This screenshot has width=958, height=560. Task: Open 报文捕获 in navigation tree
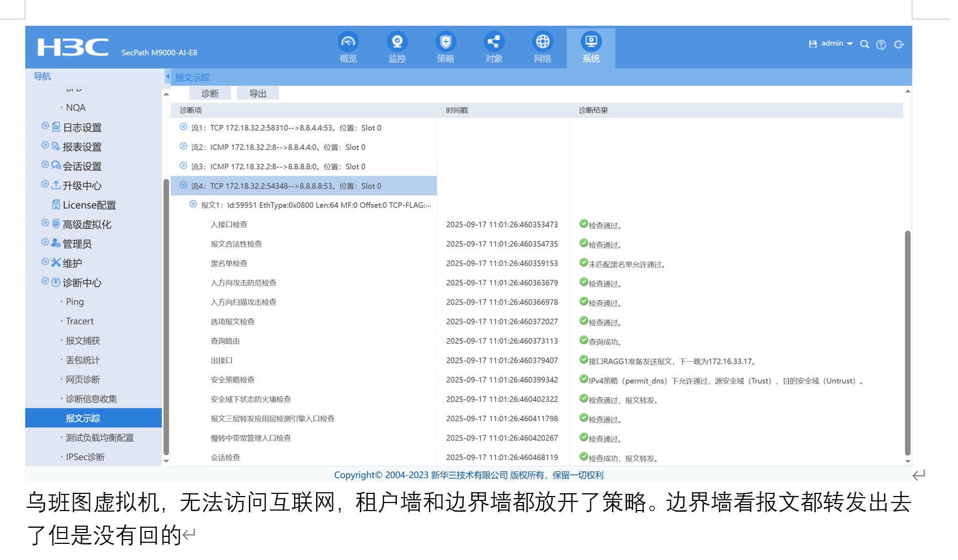[x=83, y=341]
